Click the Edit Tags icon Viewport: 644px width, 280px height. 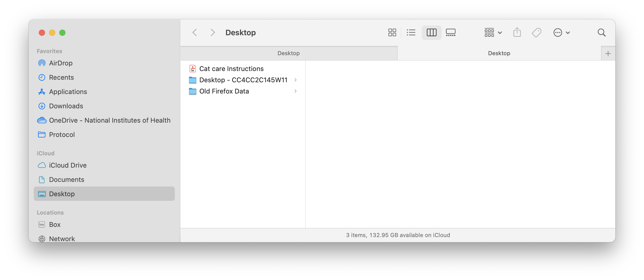click(536, 32)
